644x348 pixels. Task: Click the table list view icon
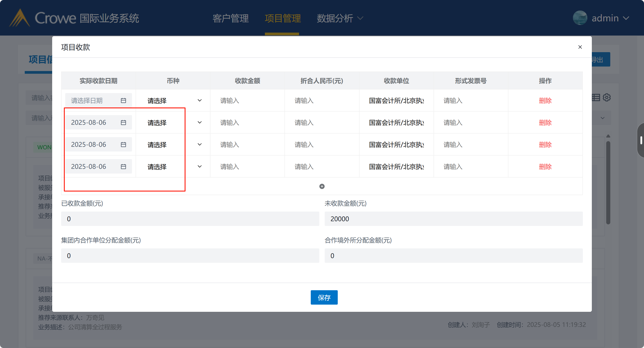(596, 98)
